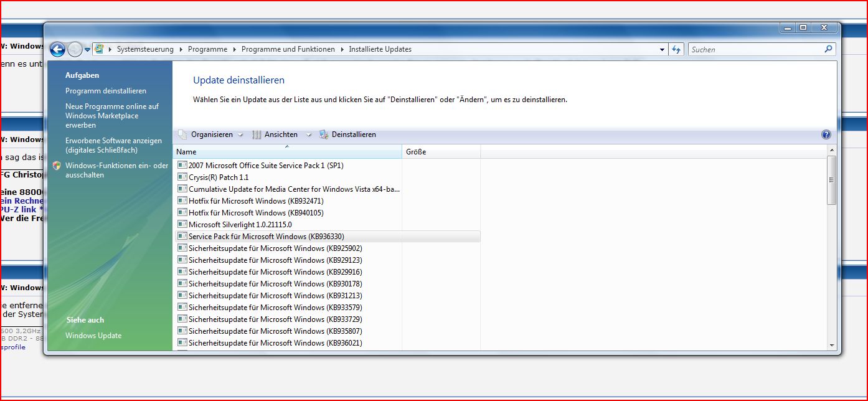The width and height of the screenshot is (868, 401).
Task: Click the update icon of Crysis(R) Patch 1.1
Action: (182, 177)
